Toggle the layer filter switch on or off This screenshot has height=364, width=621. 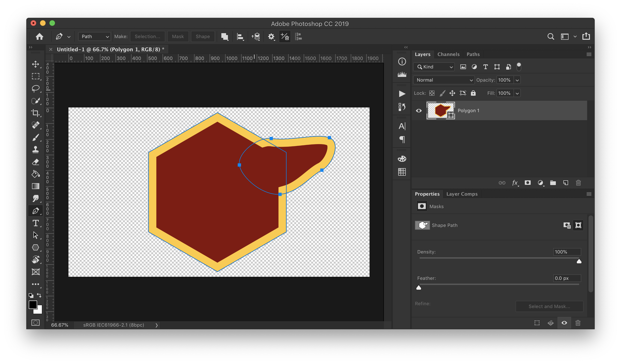tap(519, 67)
